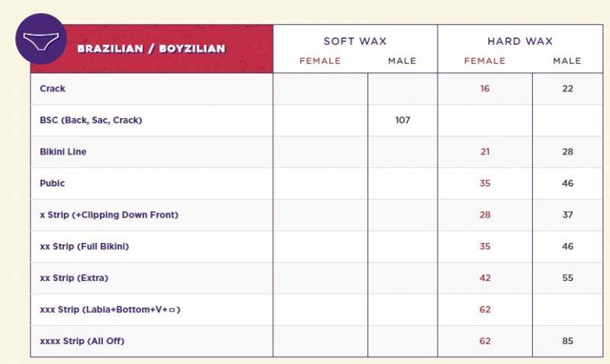Screen dimensions: 610x364
Task: Click Bikini Line hard wax male price 28
Action: [567, 152]
